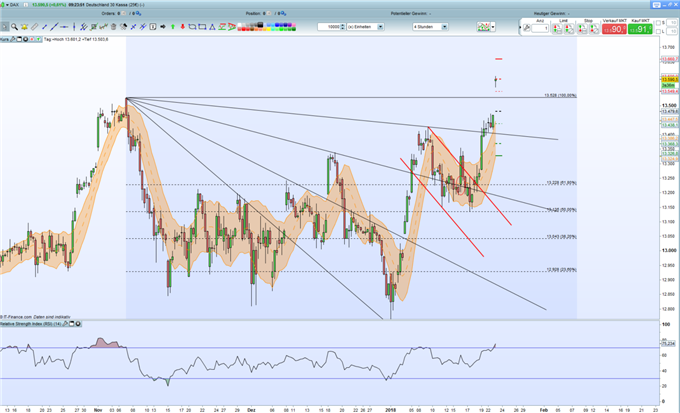Click the second Limit order icon
680x413 pixels.
[x=569, y=29]
